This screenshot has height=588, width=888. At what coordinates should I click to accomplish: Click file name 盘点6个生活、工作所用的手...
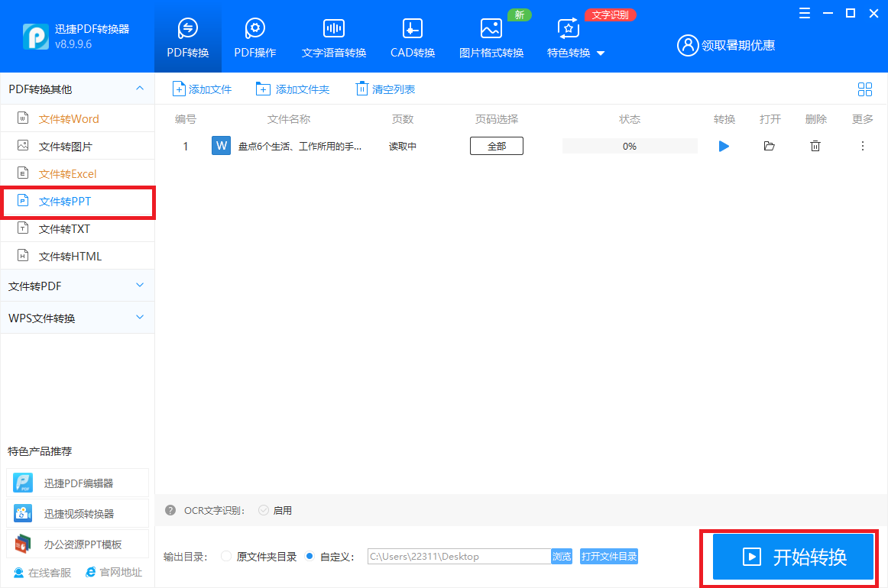tap(299, 147)
